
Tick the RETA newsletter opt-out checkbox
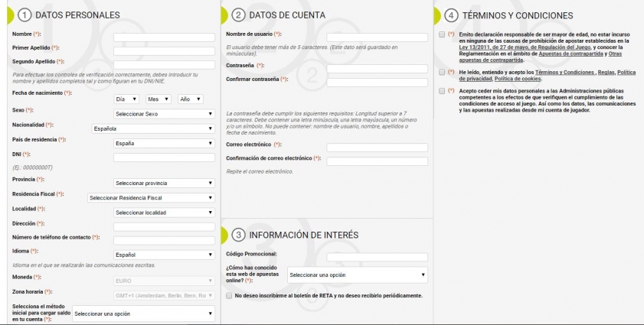229,296
